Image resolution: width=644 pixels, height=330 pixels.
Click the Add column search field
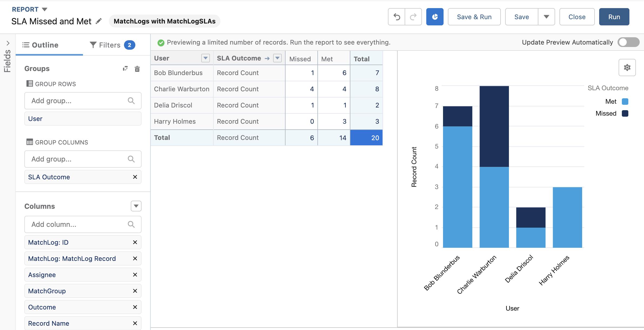click(x=83, y=224)
